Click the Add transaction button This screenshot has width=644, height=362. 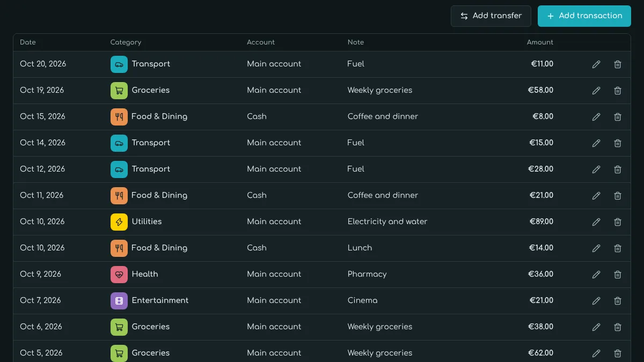pyautogui.click(x=584, y=16)
